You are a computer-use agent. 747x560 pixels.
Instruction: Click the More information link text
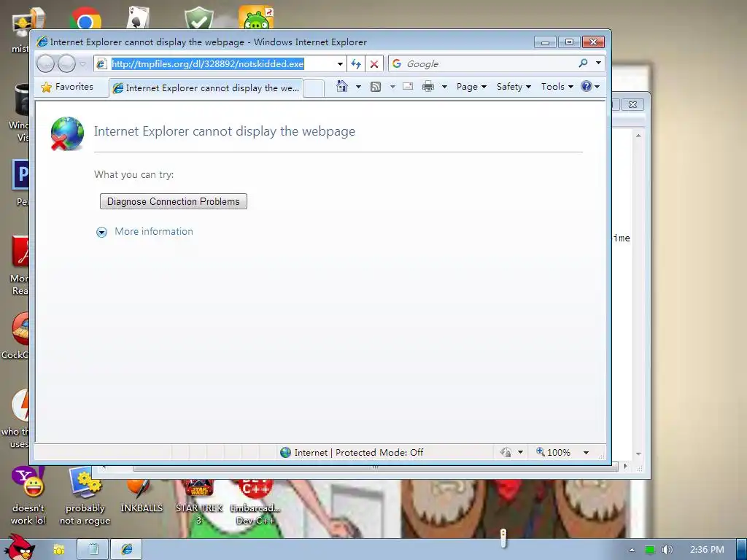coord(154,231)
